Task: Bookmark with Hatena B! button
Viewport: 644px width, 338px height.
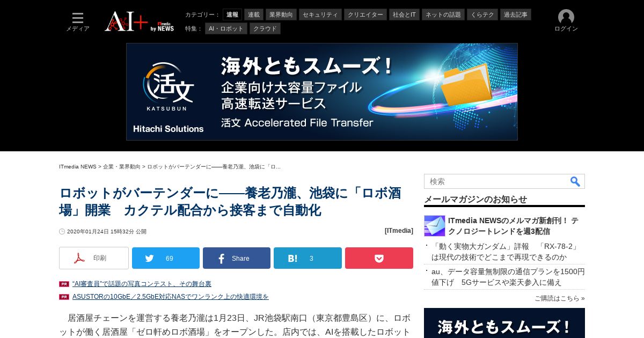Action: click(x=308, y=258)
